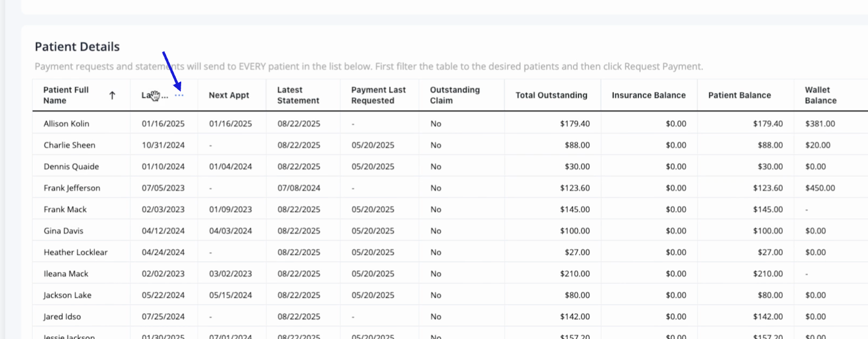Sort by Next Appt column header

coord(229,95)
